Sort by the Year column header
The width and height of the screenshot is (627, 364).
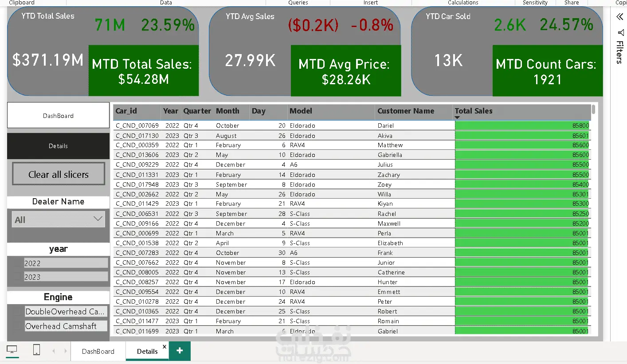(171, 111)
